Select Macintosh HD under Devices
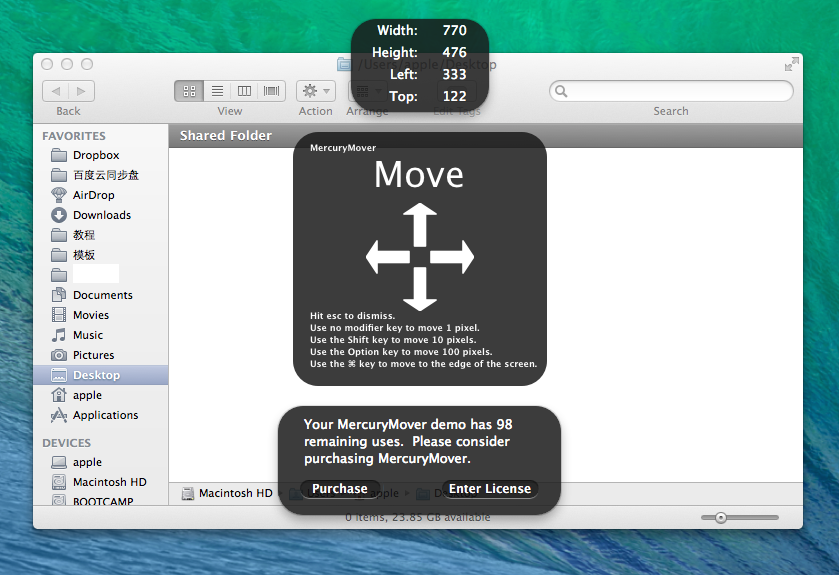Screen dimensions: 839x575 tap(101, 482)
